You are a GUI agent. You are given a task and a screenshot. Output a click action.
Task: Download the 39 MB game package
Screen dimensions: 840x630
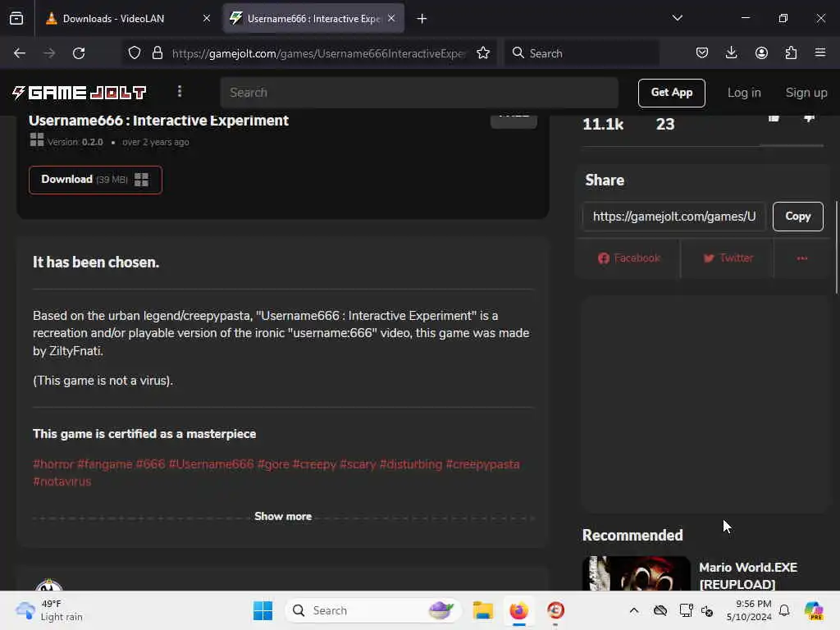95,180
